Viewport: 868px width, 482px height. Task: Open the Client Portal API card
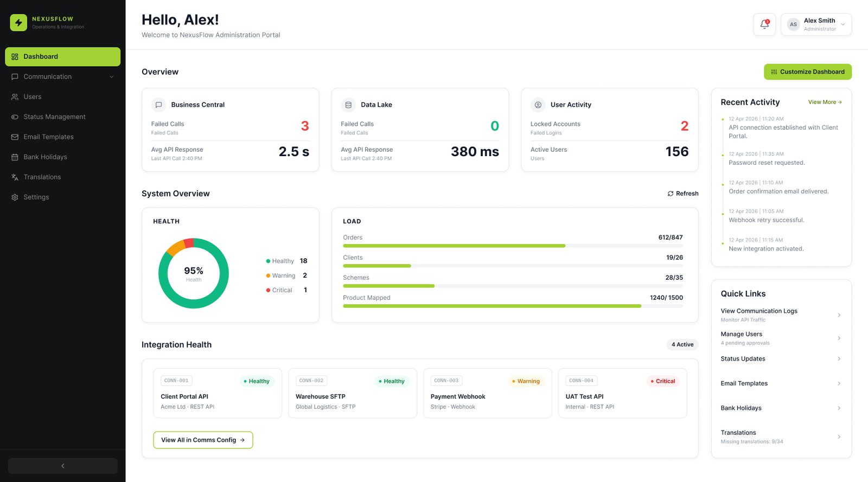(x=218, y=393)
